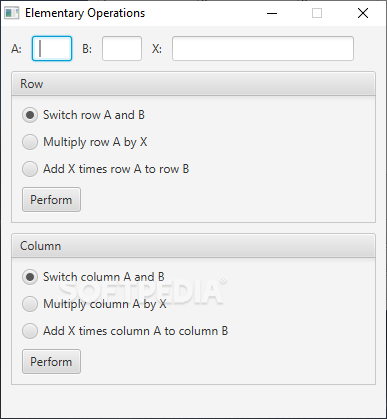Click the "B:" field label
This screenshot has width=387, height=419.
(87, 49)
